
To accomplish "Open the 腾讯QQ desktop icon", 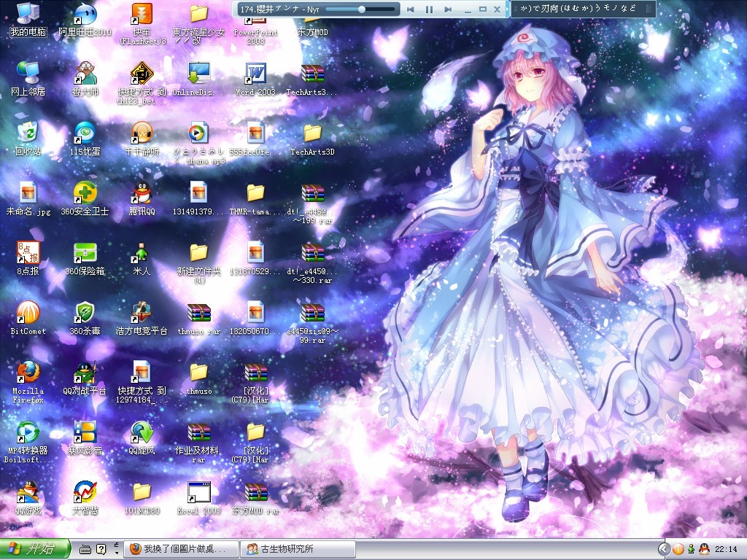I will pyautogui.click(x=142, y=193).
